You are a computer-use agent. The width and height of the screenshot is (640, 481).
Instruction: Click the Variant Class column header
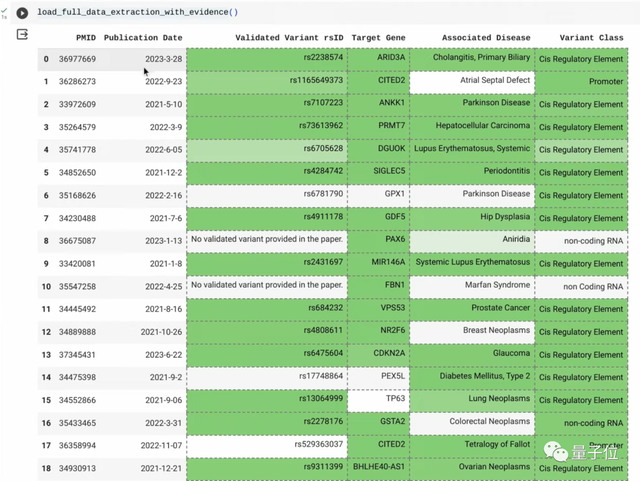pos(591,38)
